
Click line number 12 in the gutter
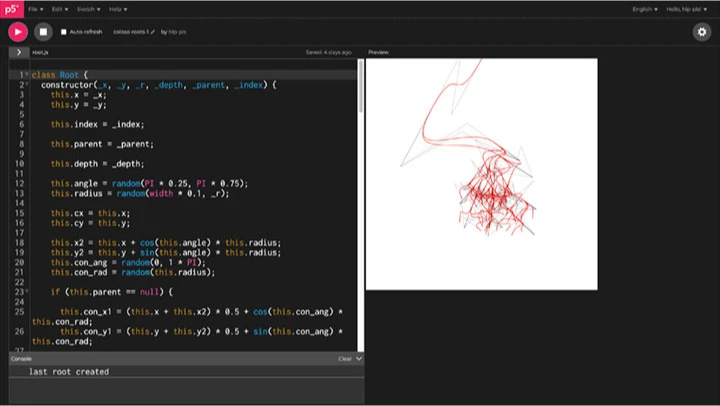19,184
